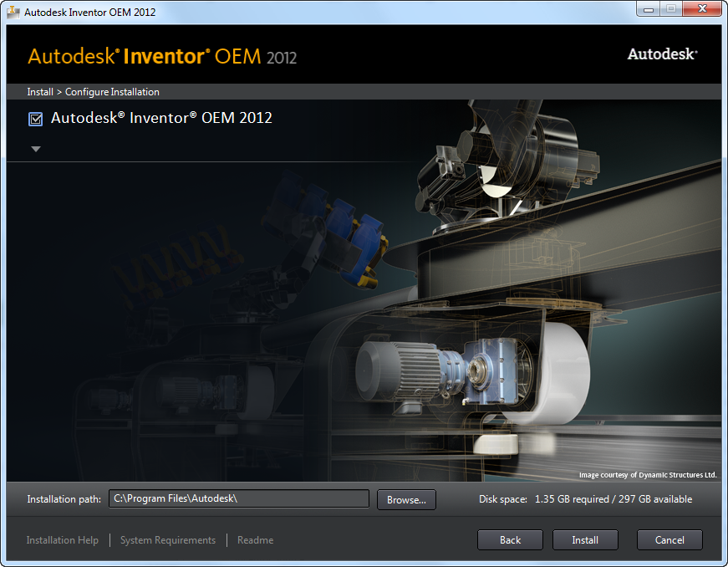Click the Installation path input field
This screenshot has width=728, height=567.
(239, 498)
